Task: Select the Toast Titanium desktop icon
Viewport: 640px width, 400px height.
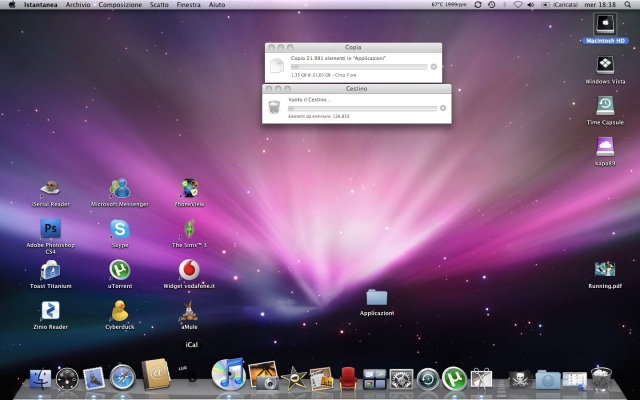Action: [x=50, y=270]
